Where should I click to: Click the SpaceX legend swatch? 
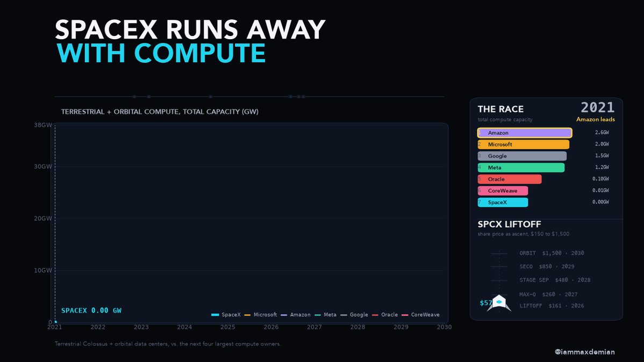(215, 315)
